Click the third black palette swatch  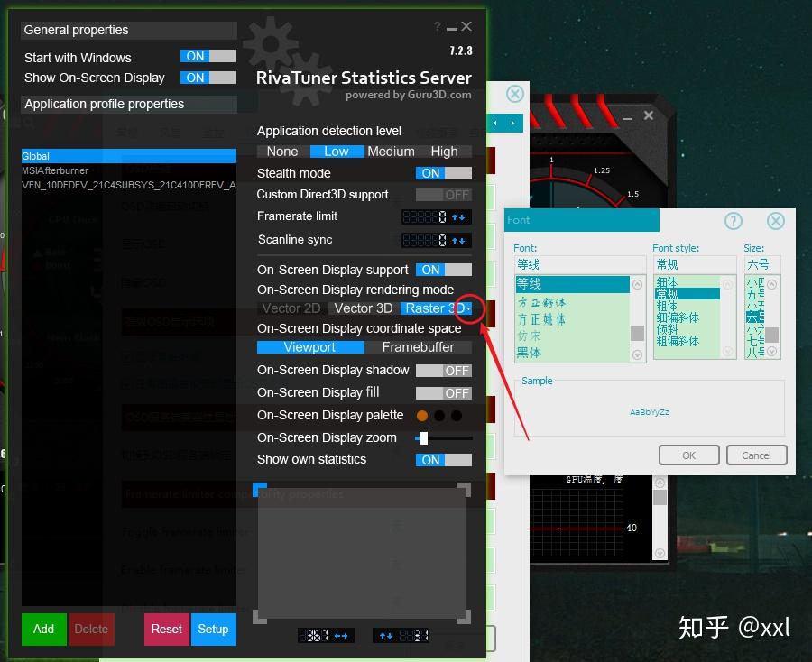pos(457,416)
